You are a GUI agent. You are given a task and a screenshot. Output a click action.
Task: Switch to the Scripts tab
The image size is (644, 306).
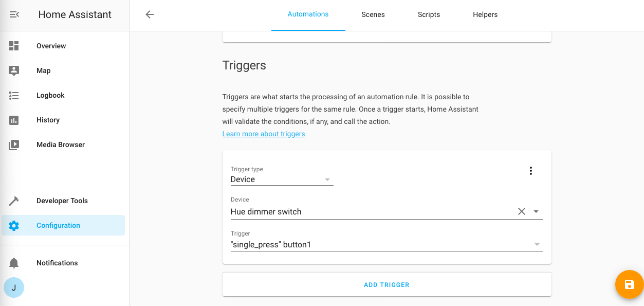click(x=429, y=14)
